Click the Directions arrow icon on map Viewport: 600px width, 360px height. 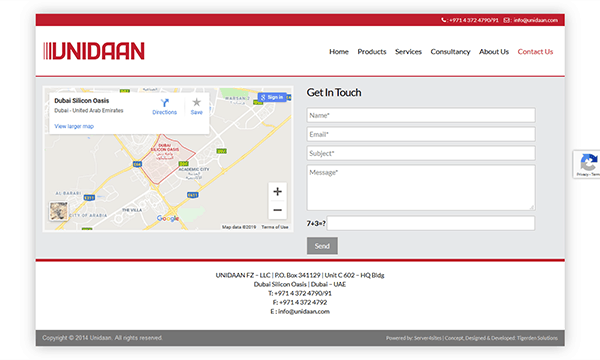point(165,103)
